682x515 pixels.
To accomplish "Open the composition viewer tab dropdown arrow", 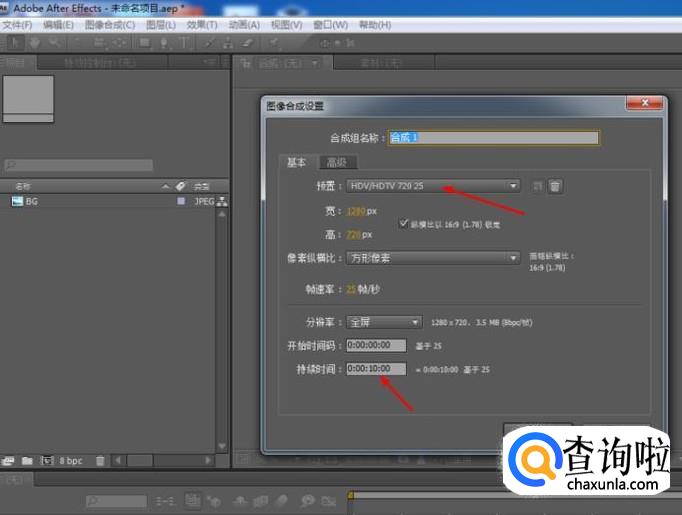I will (x=315, y=64).
